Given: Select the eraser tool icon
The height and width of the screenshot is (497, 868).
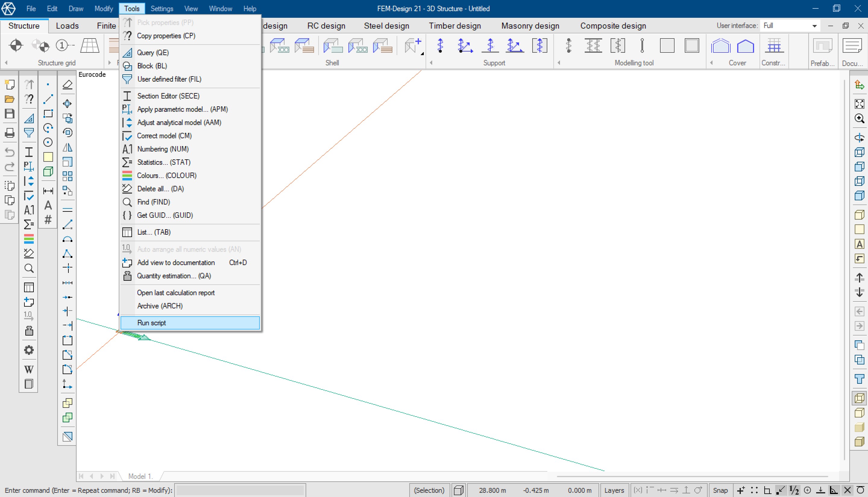Looking at the screenshot, I should (67, 84).
